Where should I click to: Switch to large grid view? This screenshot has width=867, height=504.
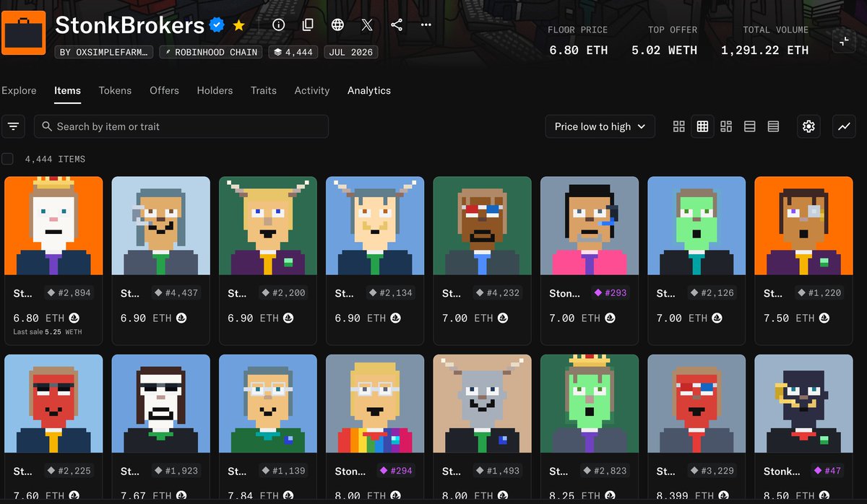click(x=678, y=126)
